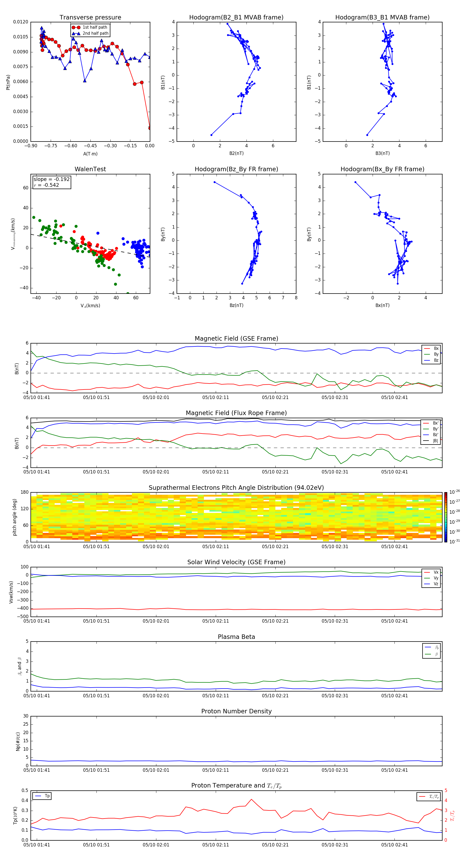
Task: Click the "Magnetic Field (GSE Frame)" title
Action: 236,339
